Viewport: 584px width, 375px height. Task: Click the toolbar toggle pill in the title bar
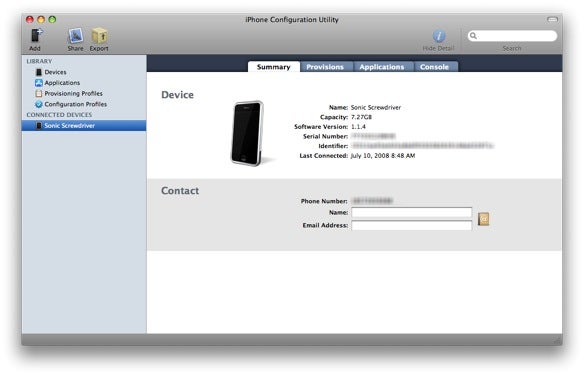point(552,19)
